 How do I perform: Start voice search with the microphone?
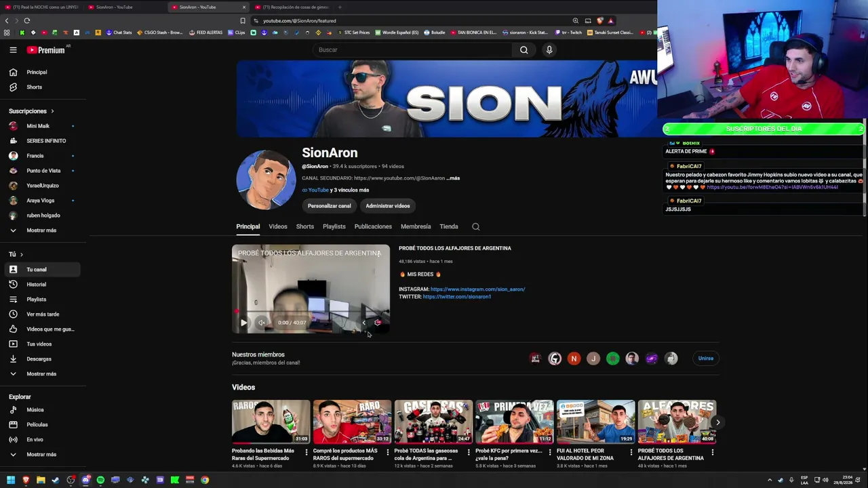click(x=549, y=49)
